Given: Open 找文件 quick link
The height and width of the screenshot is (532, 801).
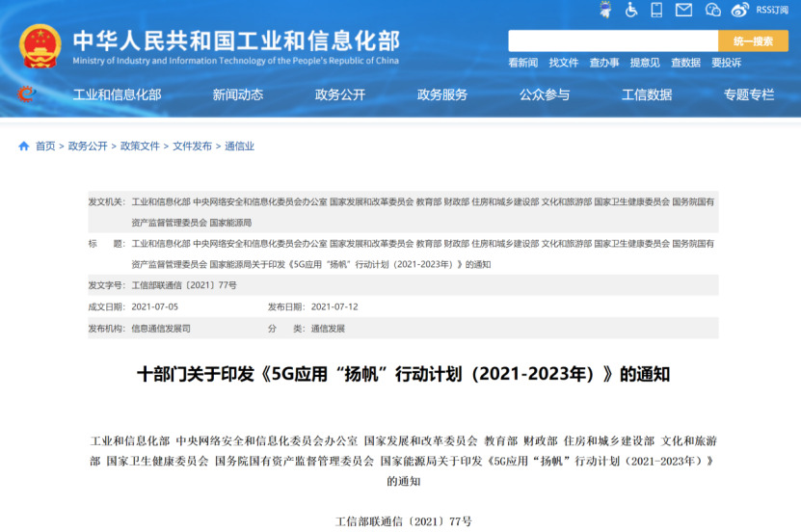Looking at the screenshot, I should pyautogui.click(x=564, y=63).
